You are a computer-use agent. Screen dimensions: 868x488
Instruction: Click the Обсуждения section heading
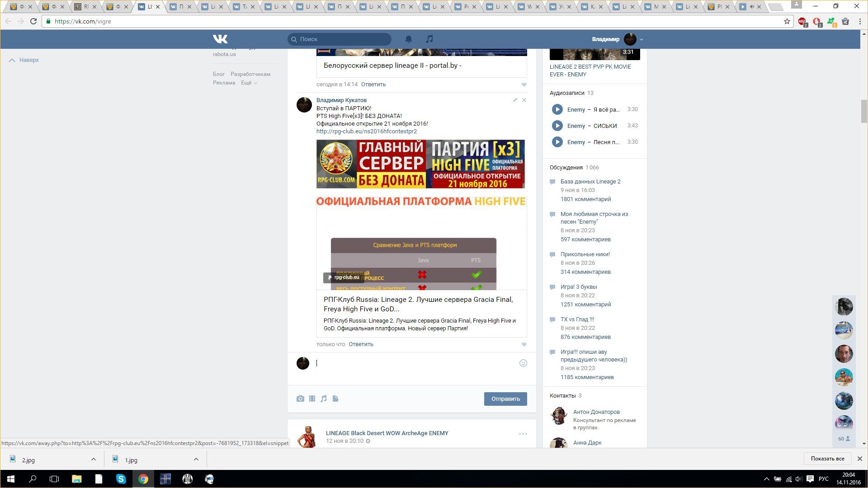click(x=566, y=168)
